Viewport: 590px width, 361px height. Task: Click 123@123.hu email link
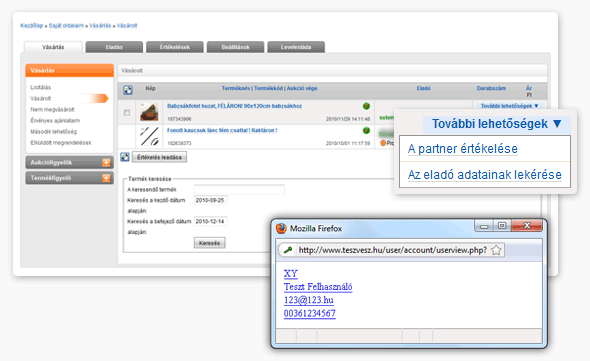tap(309, 300)
